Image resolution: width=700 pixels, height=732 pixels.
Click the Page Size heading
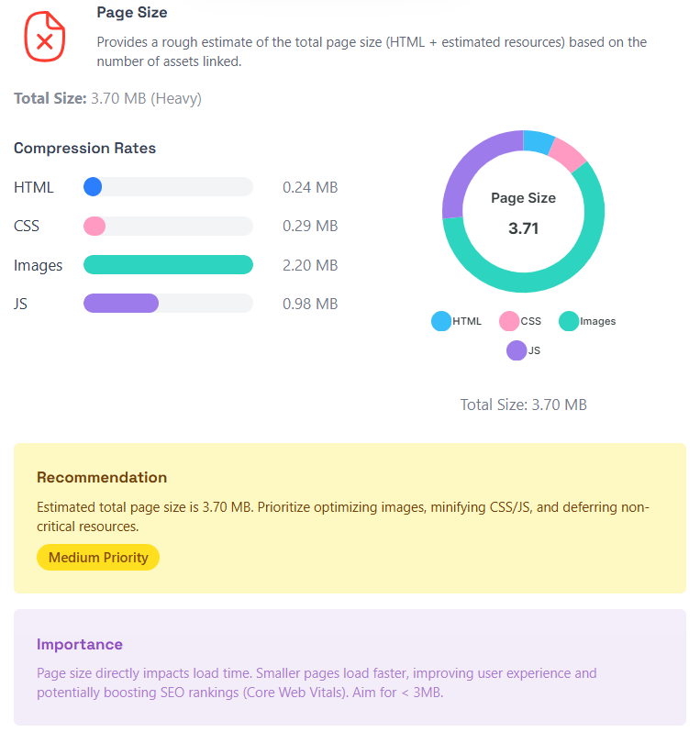(132, 13)
